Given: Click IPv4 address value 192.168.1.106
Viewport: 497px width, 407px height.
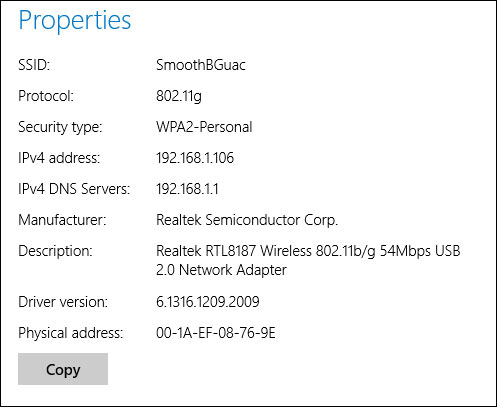Looking at the screenshot, I should click(x=195, y=158).
